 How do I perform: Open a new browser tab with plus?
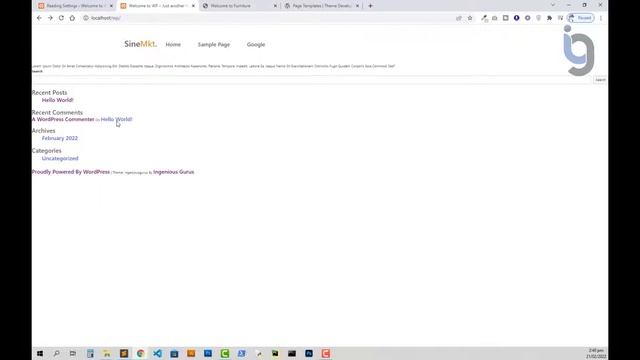(370, 6)
